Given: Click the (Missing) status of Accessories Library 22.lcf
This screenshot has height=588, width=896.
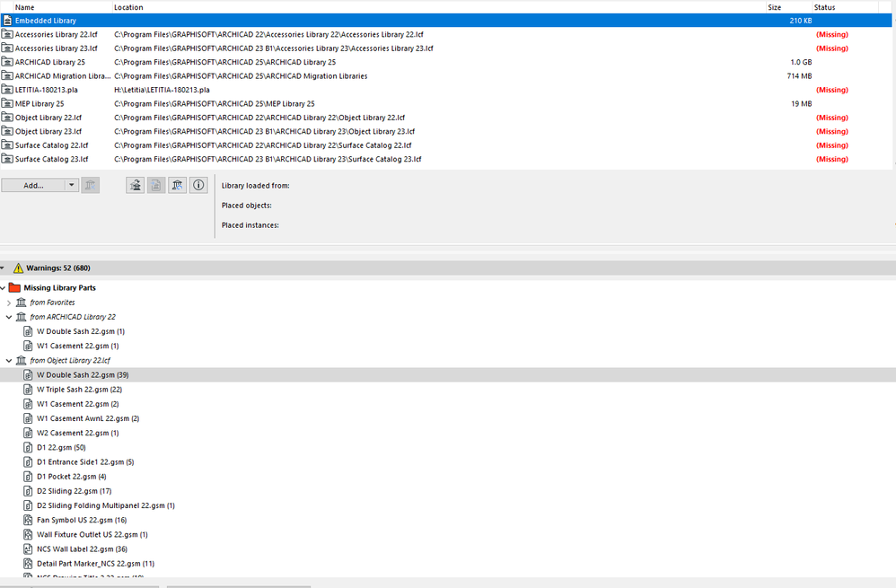Looking at the screenshot, I should [832, 34].
